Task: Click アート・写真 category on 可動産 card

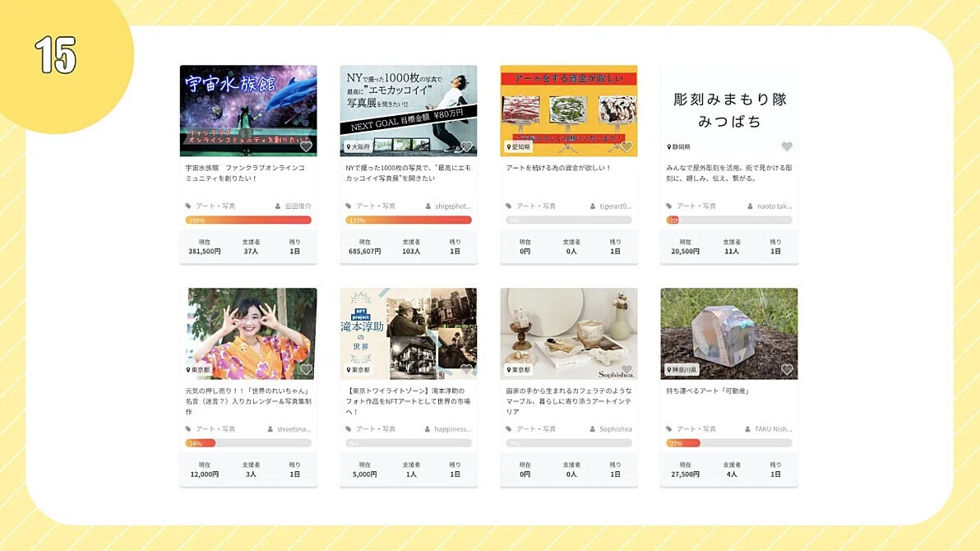Action: tap(696, 429)
